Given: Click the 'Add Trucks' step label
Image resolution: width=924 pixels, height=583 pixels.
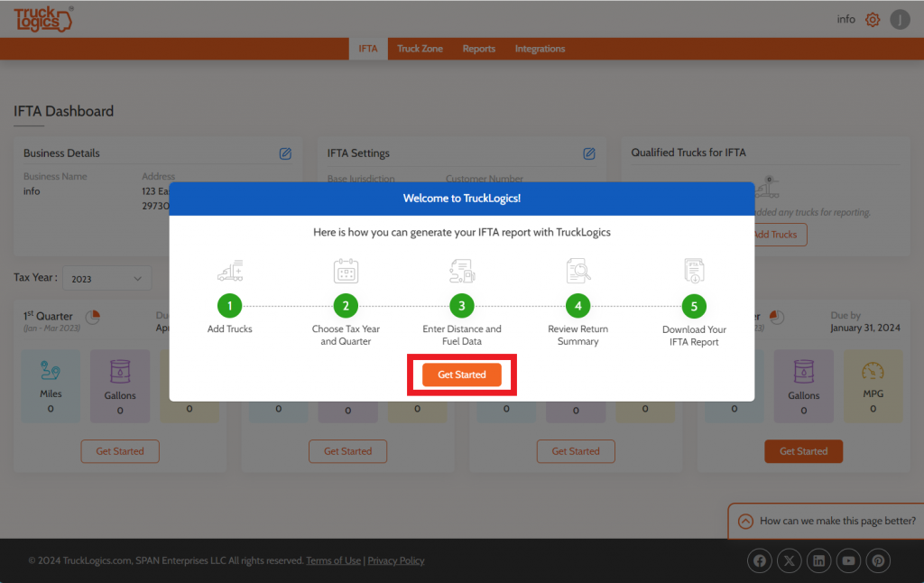Looking at the screenshot, I should 230,329.
